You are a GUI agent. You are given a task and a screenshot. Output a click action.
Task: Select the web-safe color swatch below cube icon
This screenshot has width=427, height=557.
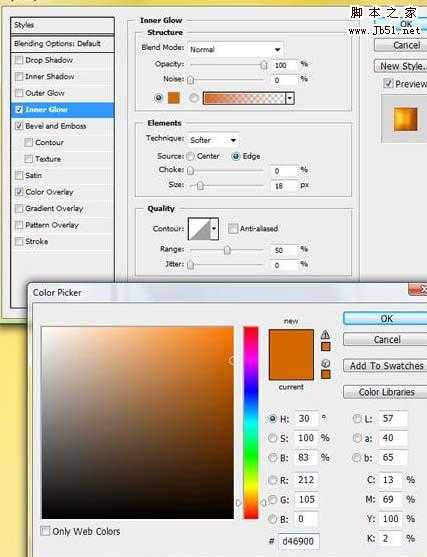[326, 374]
